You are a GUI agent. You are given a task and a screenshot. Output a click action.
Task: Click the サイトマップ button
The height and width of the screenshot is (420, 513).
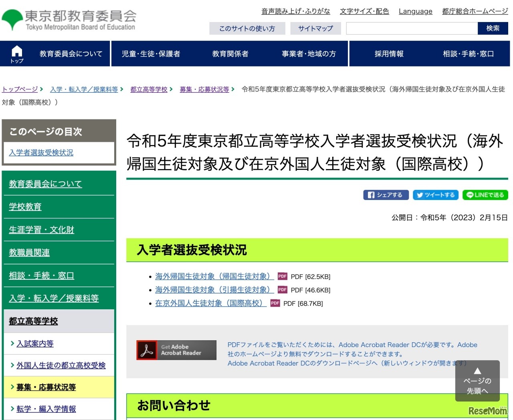[315, 28]
